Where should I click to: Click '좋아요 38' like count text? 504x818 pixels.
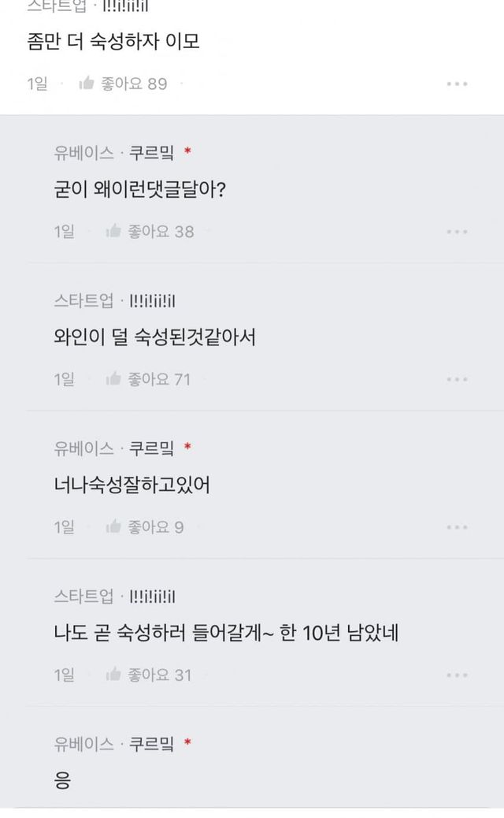pyautogui.click(x=161, y=231)
